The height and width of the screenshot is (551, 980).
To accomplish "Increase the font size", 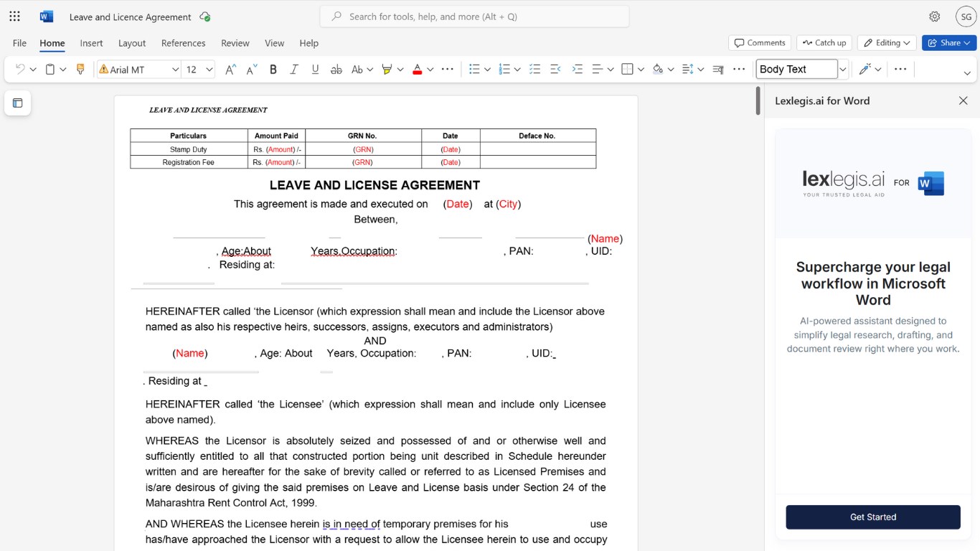I will tap(230, 70).
